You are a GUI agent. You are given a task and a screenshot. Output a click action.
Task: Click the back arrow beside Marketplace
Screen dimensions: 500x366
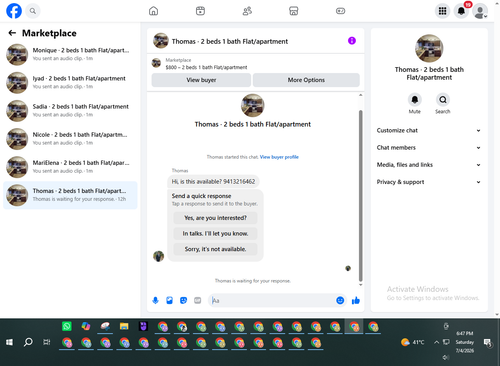click(12, 33)
